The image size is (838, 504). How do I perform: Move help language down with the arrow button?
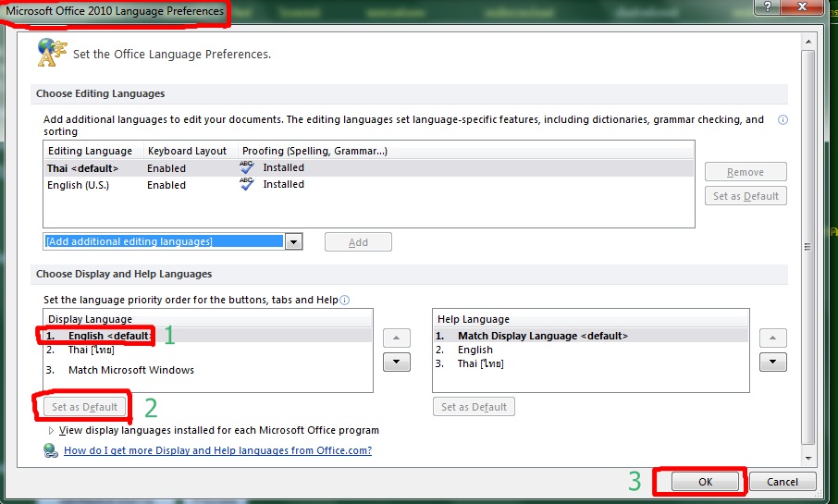(x=773, y=362)
